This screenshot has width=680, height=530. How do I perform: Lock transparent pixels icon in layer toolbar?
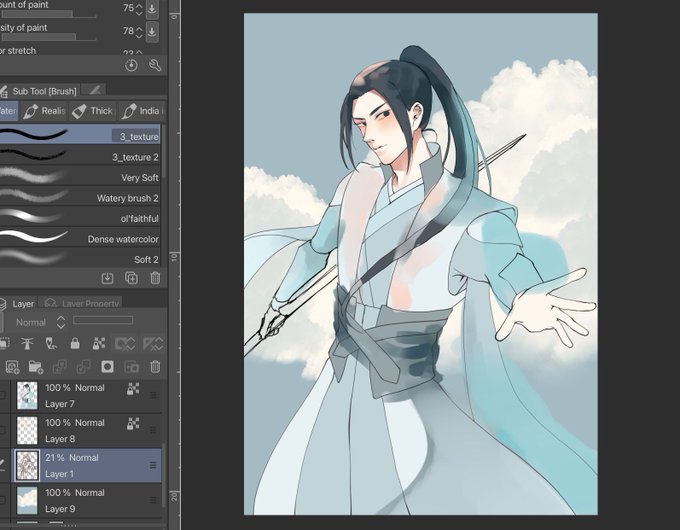pyautogui.click(x=99, y=344)
